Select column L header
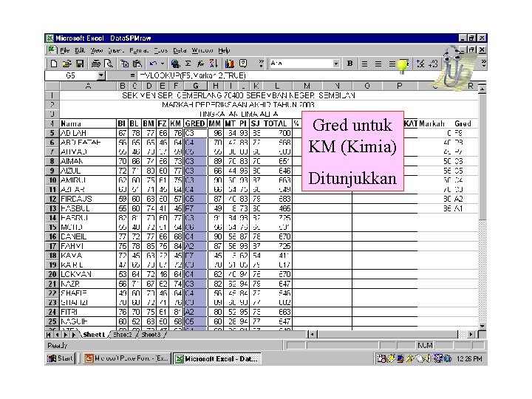The height and width of the screenshot is (399, 532). [277, 86]
